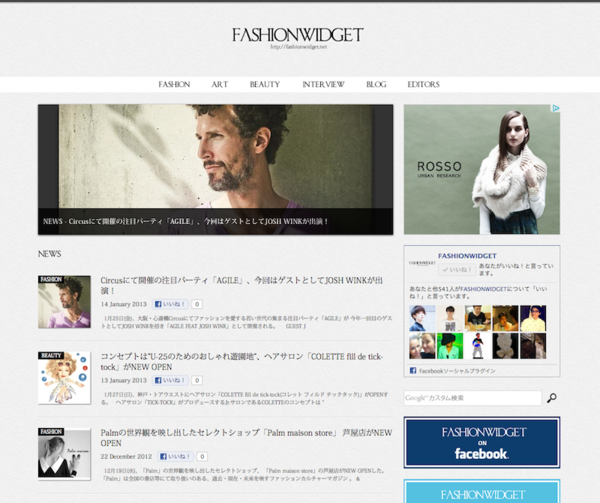Image resolution: width=600 pixels, height=503 pixels.
Task: Click the FASHIONWIDGET site logo
Action: pos(297,35)
